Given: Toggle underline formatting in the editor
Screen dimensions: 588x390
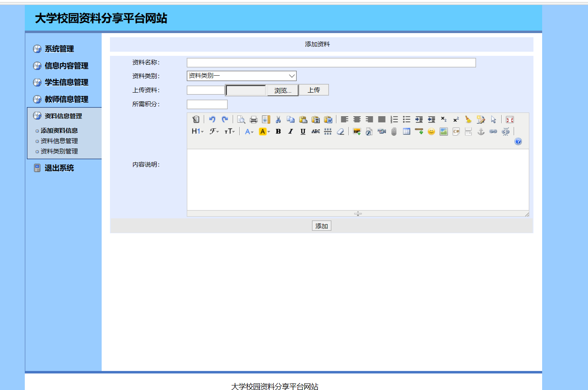Looking at the screenshot, I should [303, 132].
